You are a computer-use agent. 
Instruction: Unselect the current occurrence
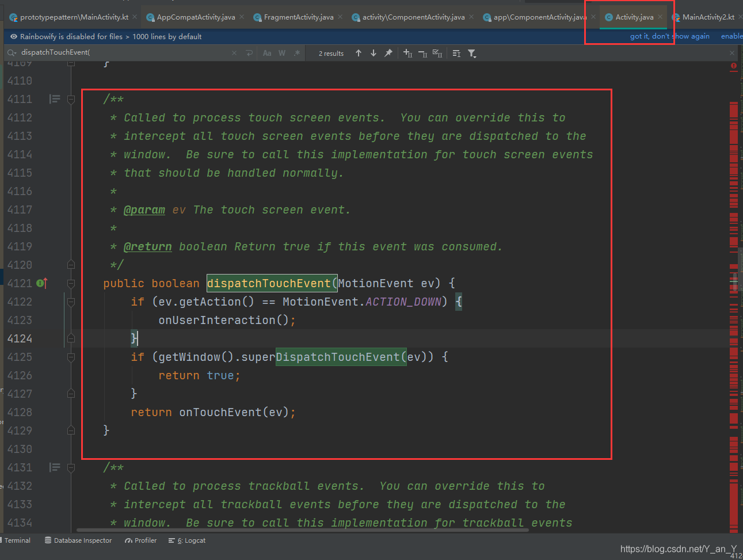pos(422,53)
